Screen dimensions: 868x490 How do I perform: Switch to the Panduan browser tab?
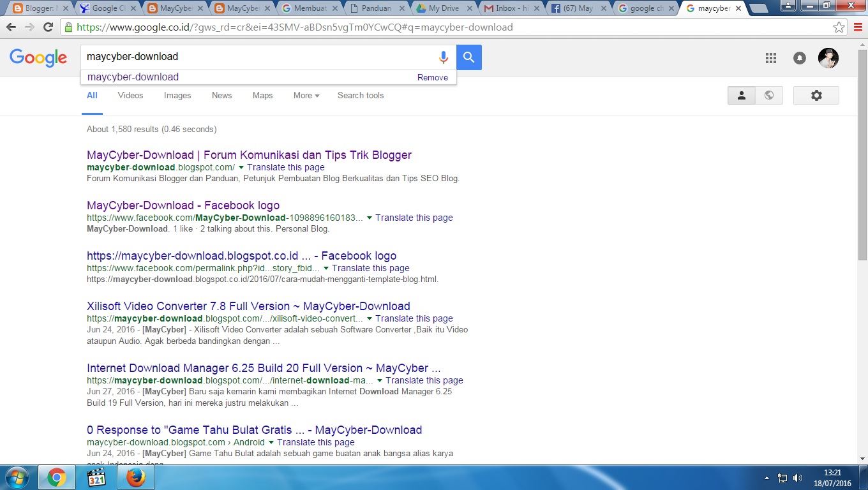[377, 8]
